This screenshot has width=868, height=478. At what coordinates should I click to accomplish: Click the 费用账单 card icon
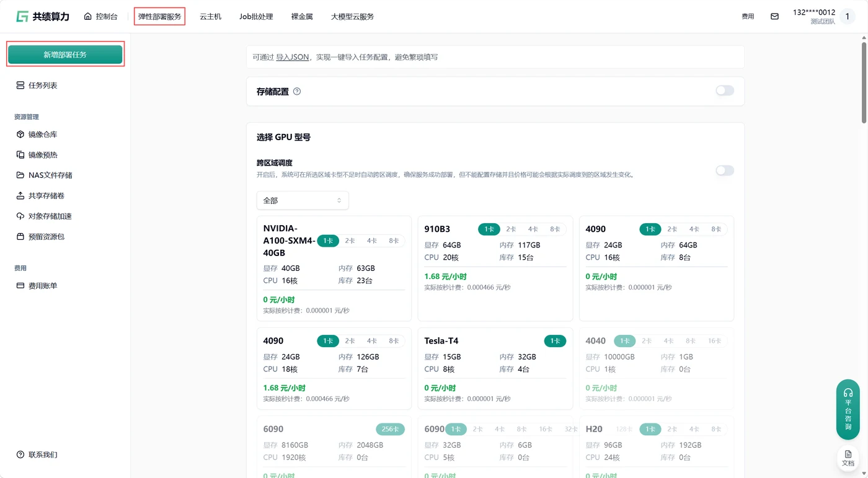(x=20, y=286)
